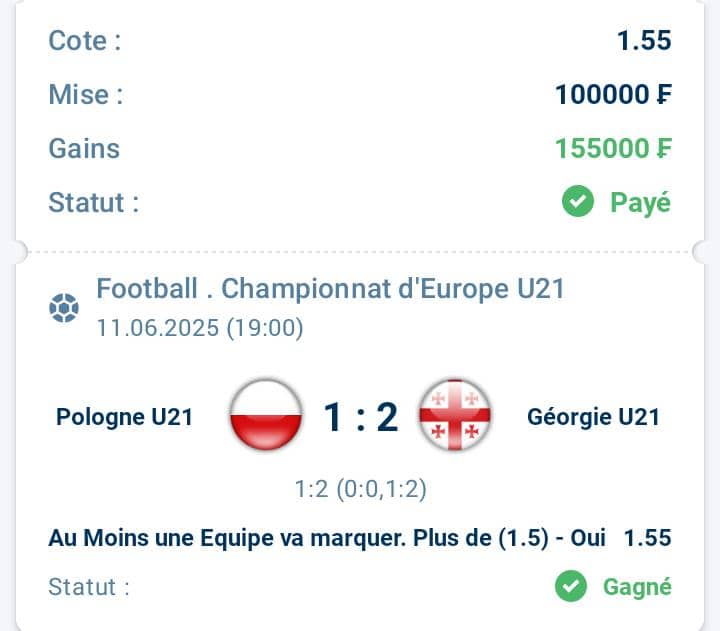Screen dimensions: 720x631
Task: Select the Pologne U21 team name
Action: pyautogui.click(x=124, y=417)
